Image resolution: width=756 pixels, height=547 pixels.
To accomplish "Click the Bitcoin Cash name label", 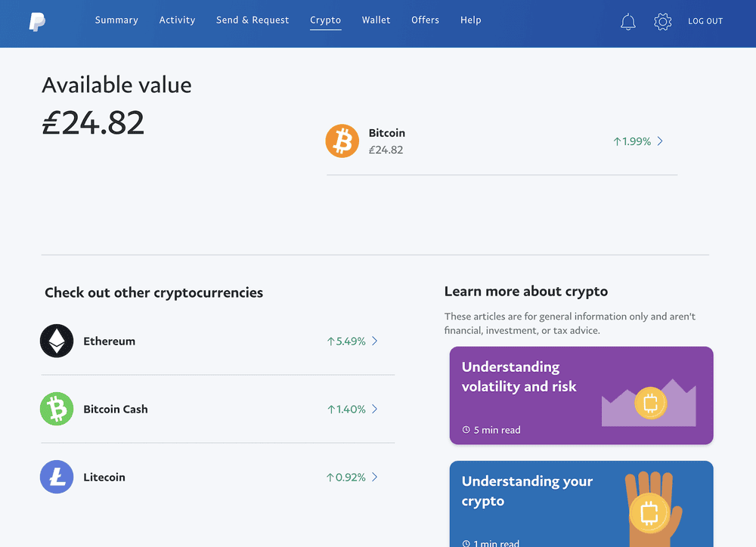I will (x=115, y=409).
